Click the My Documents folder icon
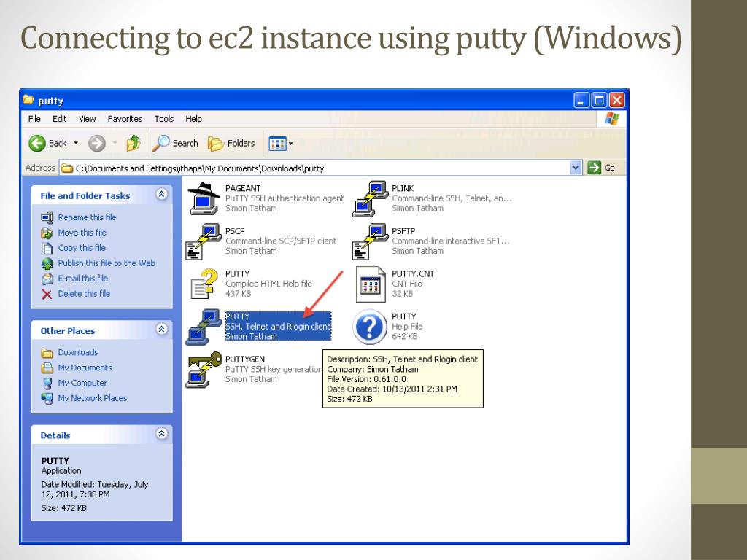The image size is (747, 560). (x=47, y=368)
